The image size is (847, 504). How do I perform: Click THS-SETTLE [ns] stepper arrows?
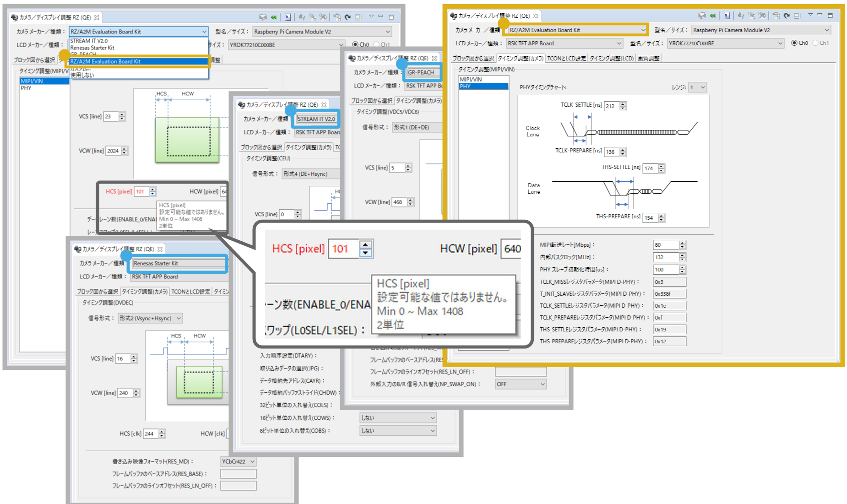click(x=661, y=168)
